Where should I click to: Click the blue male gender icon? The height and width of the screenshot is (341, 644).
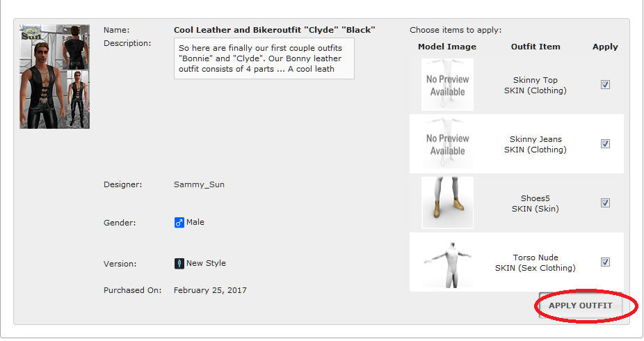coord(179,223)
